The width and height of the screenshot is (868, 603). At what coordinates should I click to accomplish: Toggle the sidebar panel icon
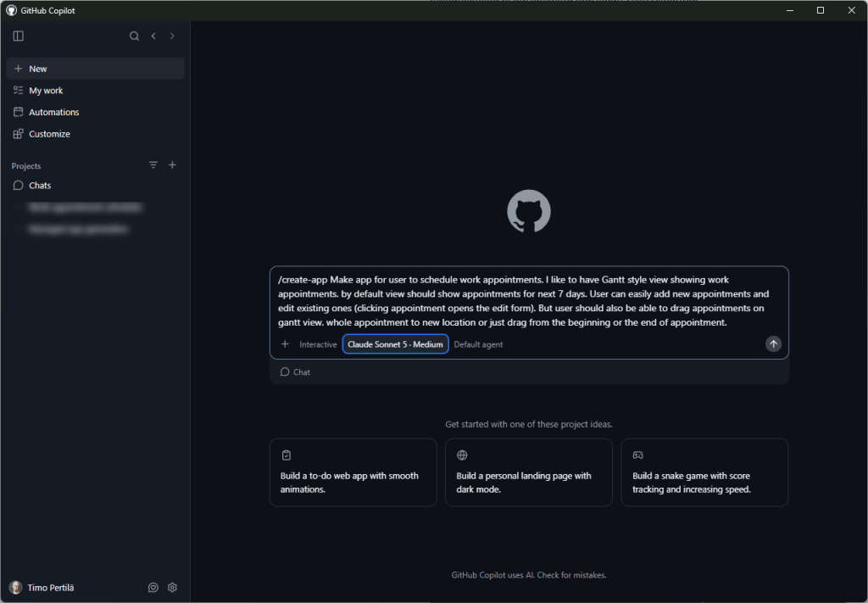tap(19, 36)
